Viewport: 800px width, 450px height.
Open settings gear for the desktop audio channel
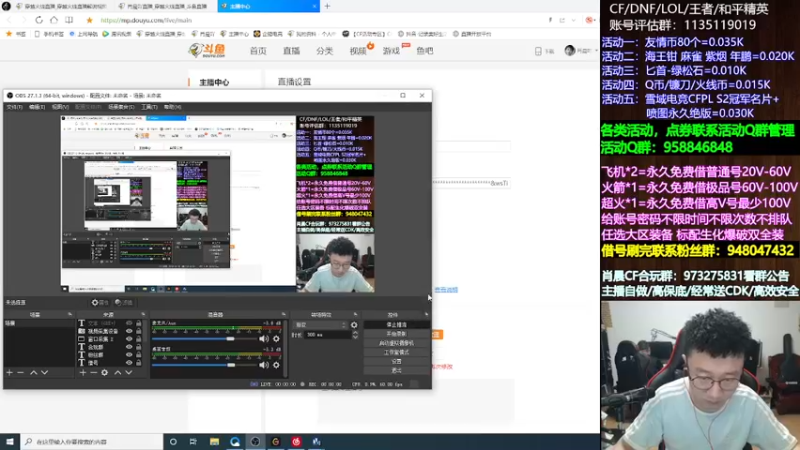[276, 365]
